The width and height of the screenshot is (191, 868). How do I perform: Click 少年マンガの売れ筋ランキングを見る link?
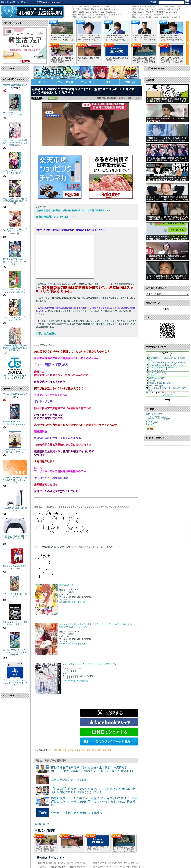pos(15,86)
